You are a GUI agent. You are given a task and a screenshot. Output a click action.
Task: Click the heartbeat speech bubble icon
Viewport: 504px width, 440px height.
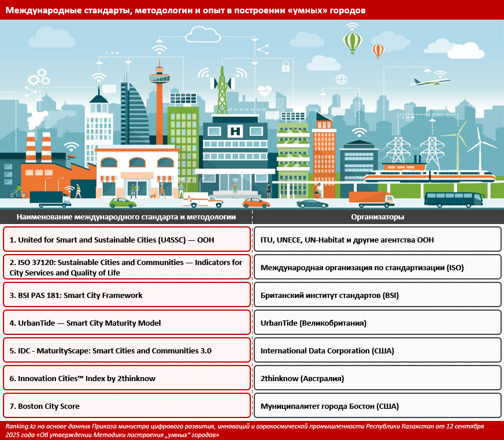click(x=265, y=90)
